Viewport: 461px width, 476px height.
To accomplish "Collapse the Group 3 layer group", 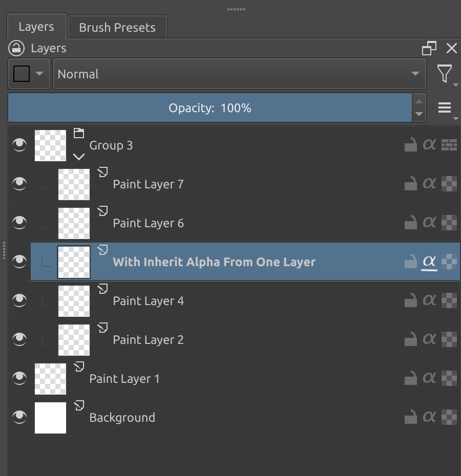I will pos(79,157).
